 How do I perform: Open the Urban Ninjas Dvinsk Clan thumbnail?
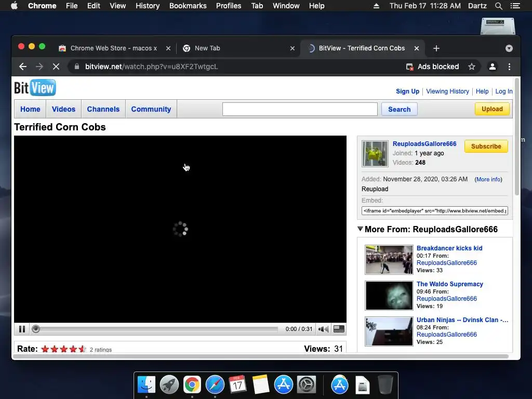point(389,331)
